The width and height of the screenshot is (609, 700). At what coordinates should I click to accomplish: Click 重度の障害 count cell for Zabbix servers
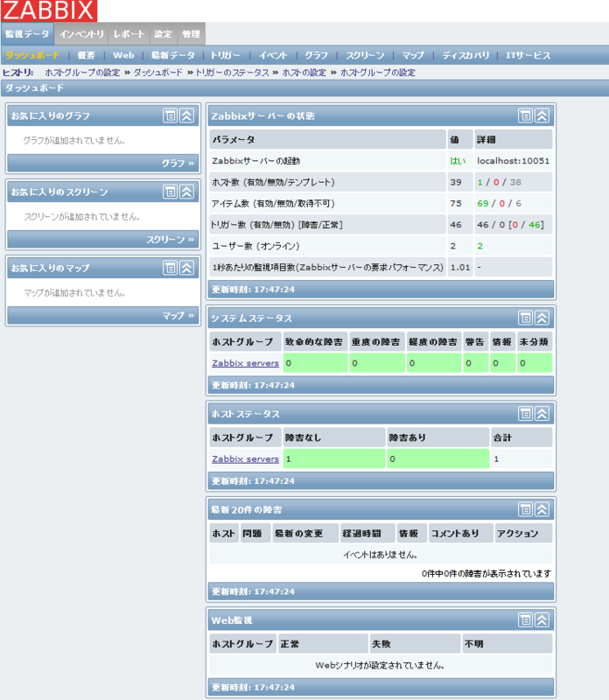377,363
